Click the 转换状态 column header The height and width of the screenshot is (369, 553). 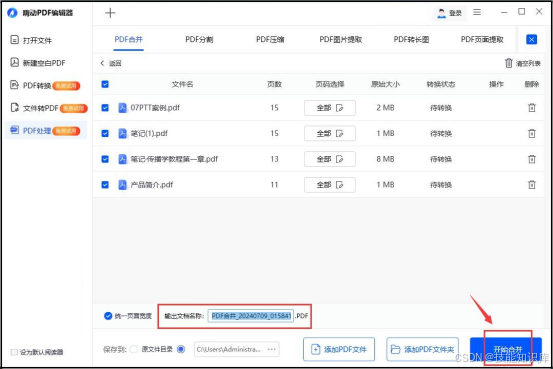point(441,84)
